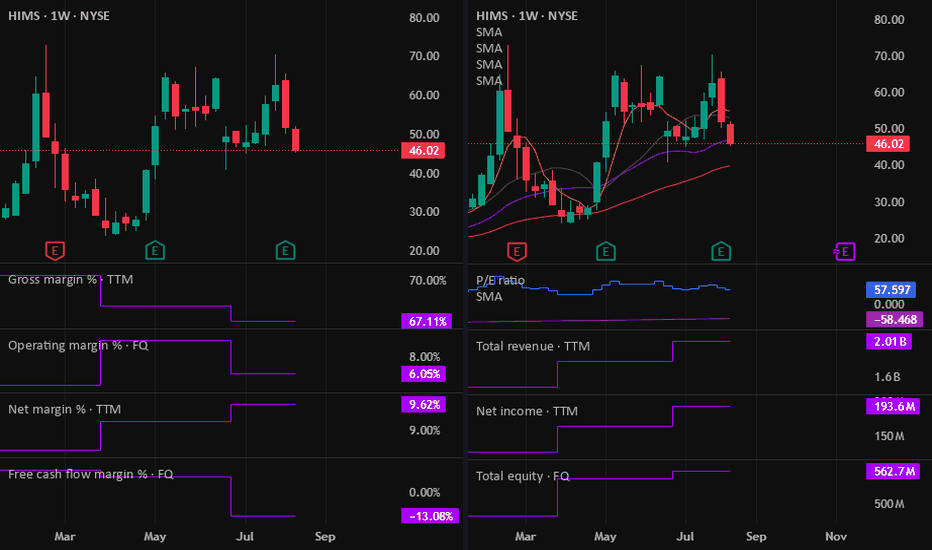The width and height of the screenshot is (932, 550).
Task: Click the green earnings E marker near May on the right chart
Action: (x=606, y=252)
